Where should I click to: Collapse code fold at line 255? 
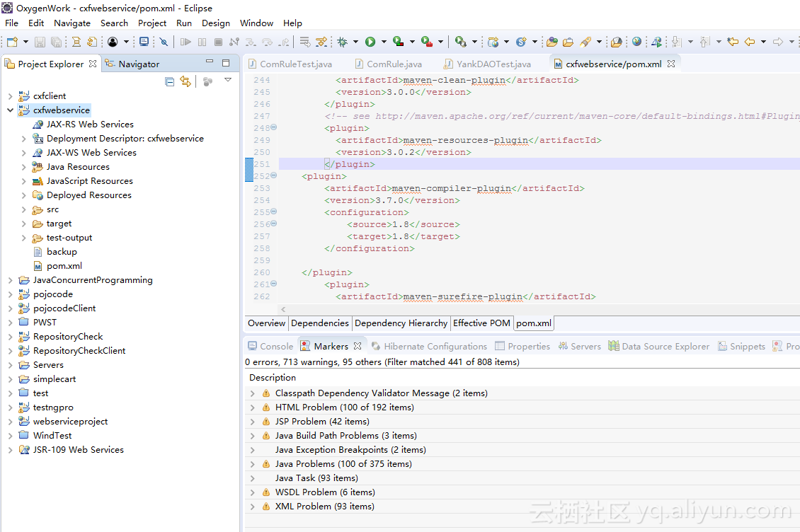click(273, 212)
